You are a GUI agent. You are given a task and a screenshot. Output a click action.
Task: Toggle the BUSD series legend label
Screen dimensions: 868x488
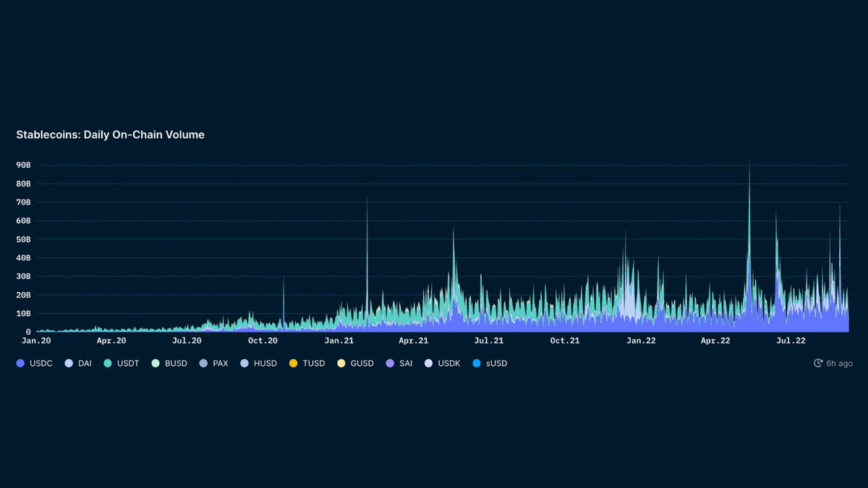coord(176,363)
